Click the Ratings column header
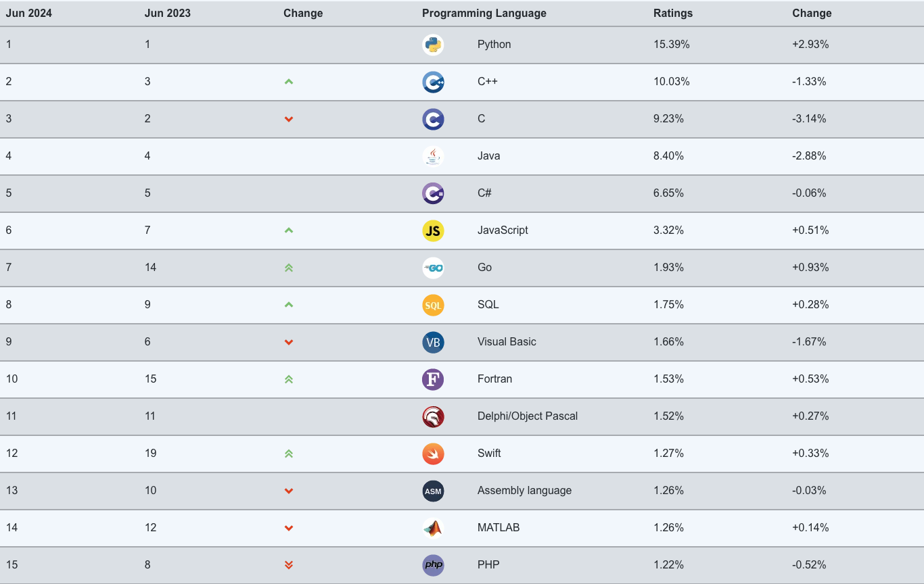The height and width of the screenshot is (584, 924). (x=672, y=14)
